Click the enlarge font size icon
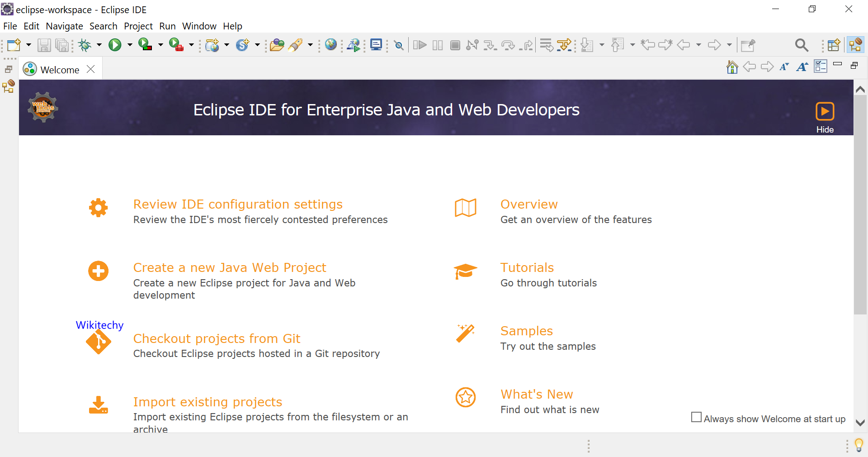This screenshot has width=868, height=457. click(802, 67)
